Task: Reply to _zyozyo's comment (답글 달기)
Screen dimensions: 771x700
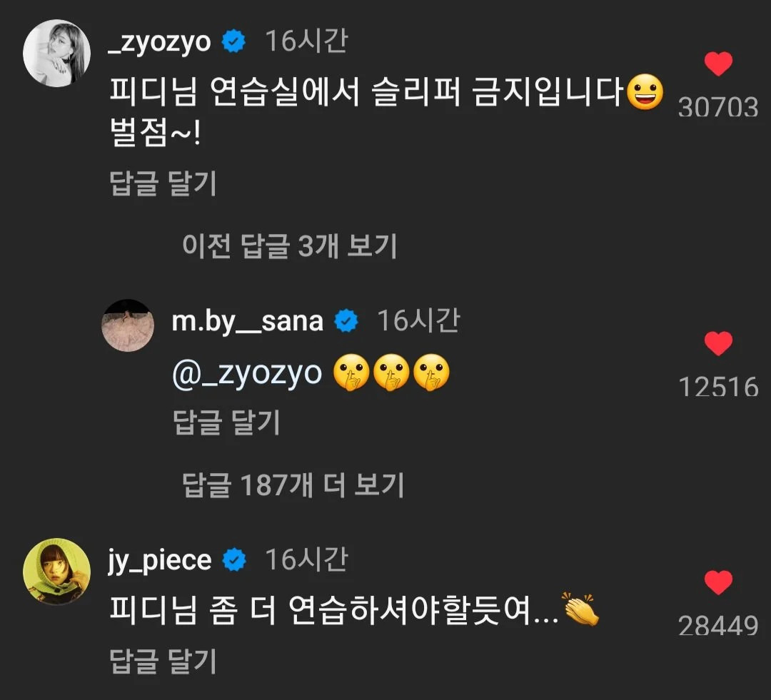Action: click(163, 184)
